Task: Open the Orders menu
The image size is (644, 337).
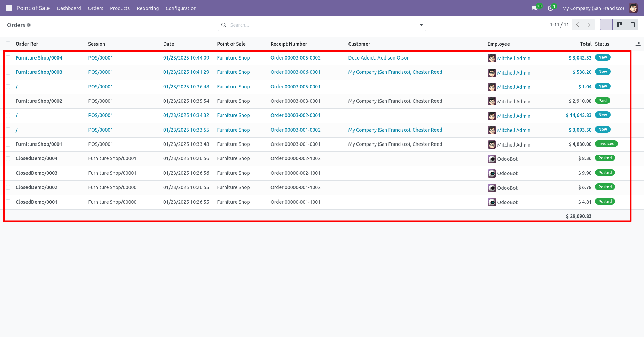Action: click(x=95, y=8)
